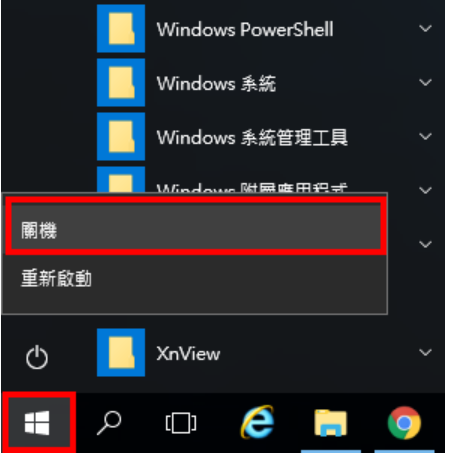This screenshot has height=458, width=449.
Task: Expand the Windows 系統管理工具 chevron
Action: pos(425,136)
